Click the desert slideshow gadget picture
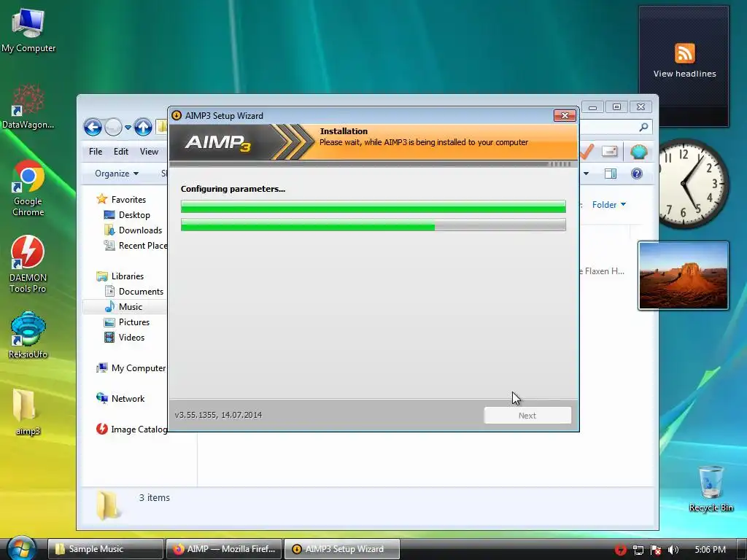747x560 pixels. [x=683, y=275]
